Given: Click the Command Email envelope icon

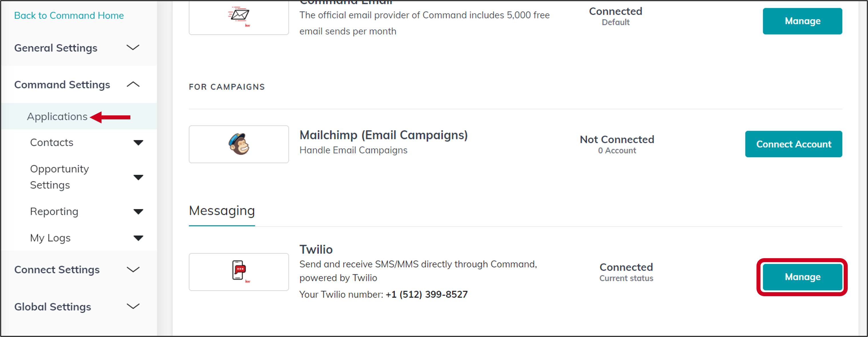Looking at the screenshot, I should (238, 15).
